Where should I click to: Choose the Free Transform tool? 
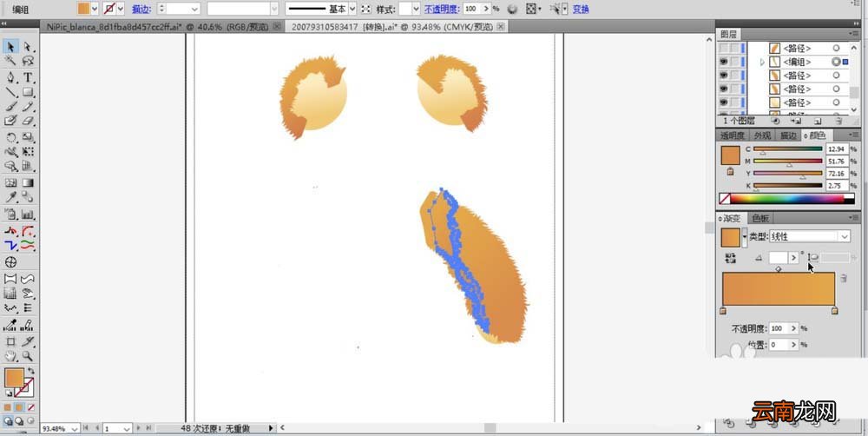tap(28, 152)
